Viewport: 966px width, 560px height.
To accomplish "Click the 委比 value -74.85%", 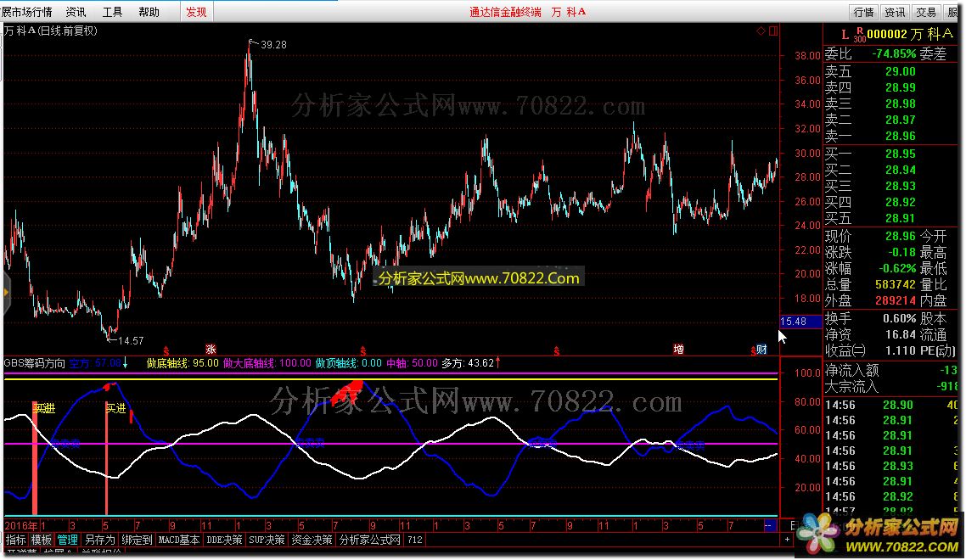I will point(894,54).
